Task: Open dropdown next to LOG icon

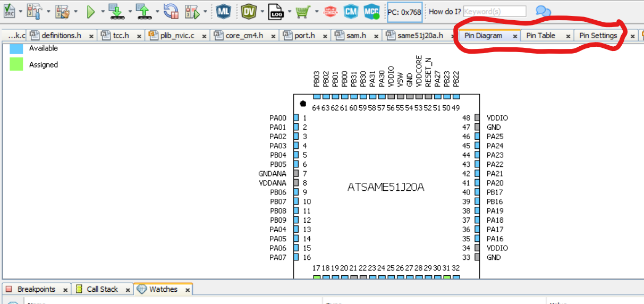Action: [289, 11]
